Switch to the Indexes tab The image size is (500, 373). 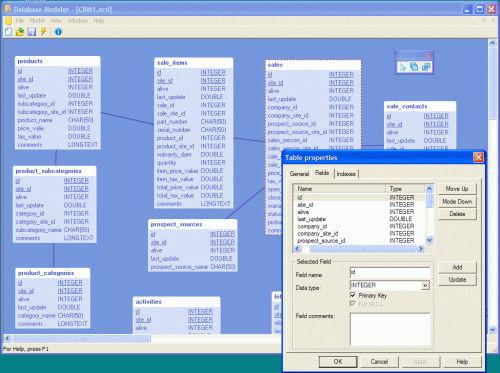point(346,174)
